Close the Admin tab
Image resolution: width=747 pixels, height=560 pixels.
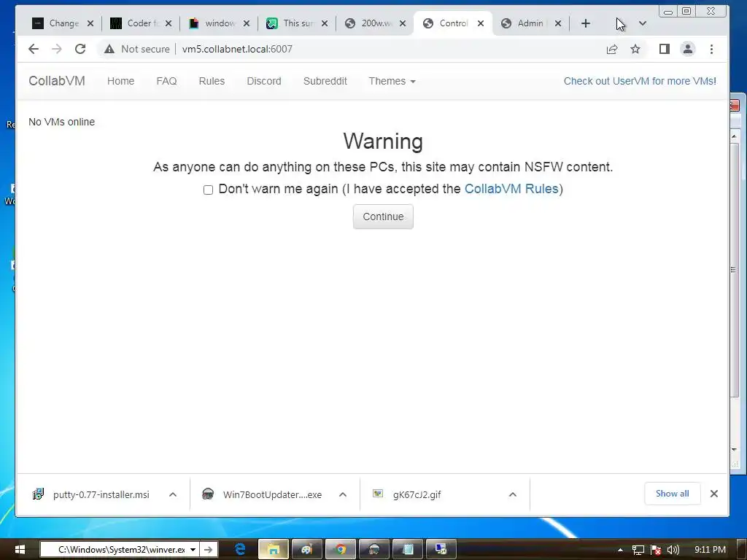(x=558, y=23)
